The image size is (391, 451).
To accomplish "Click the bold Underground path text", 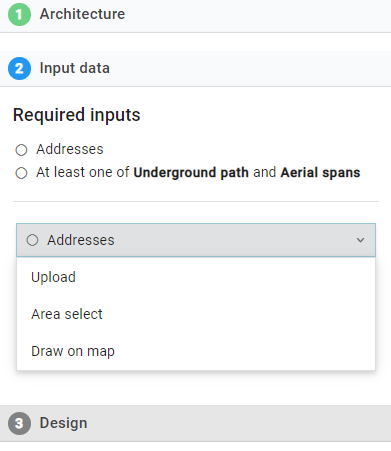I will (191, 173).
